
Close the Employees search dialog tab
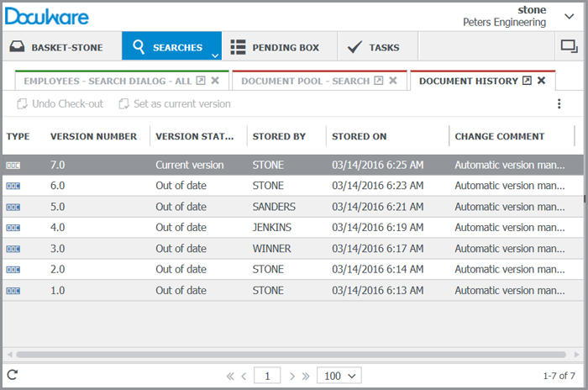pos(215,81)
